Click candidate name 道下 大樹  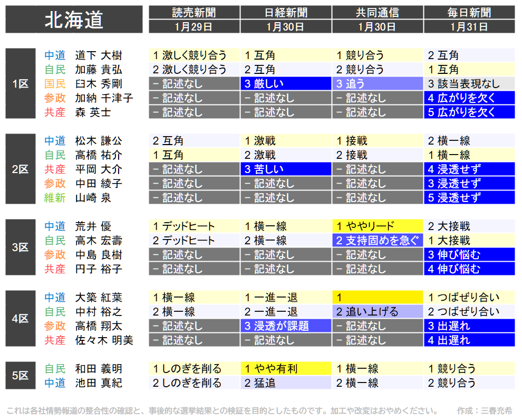pyautogui.click(x=99, y=55)
